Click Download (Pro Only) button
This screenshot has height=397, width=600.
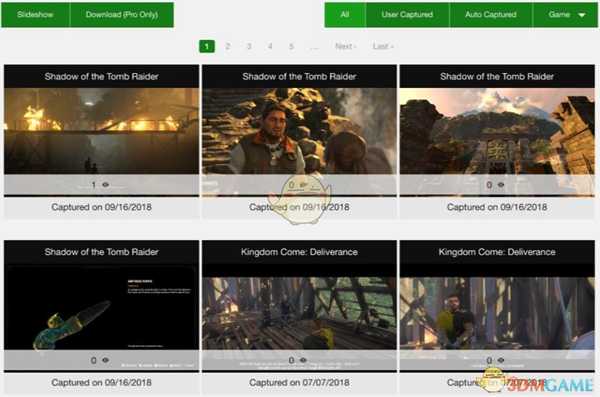122,15
